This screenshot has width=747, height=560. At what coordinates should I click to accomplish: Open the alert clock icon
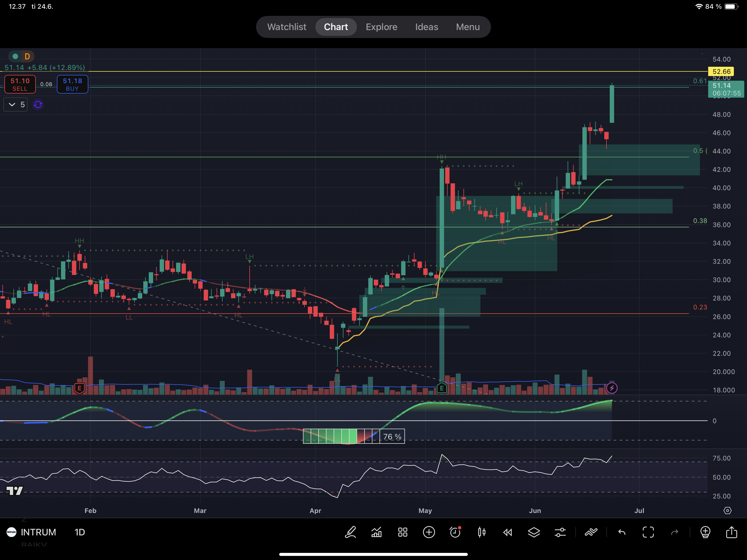point(455,532)
